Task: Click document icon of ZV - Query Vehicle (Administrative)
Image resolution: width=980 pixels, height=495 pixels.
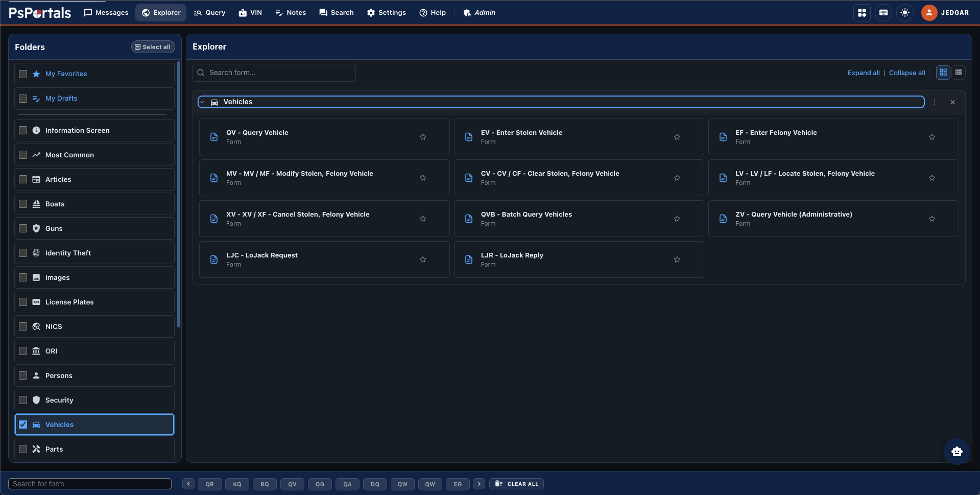Action: [x=723, y=219]
